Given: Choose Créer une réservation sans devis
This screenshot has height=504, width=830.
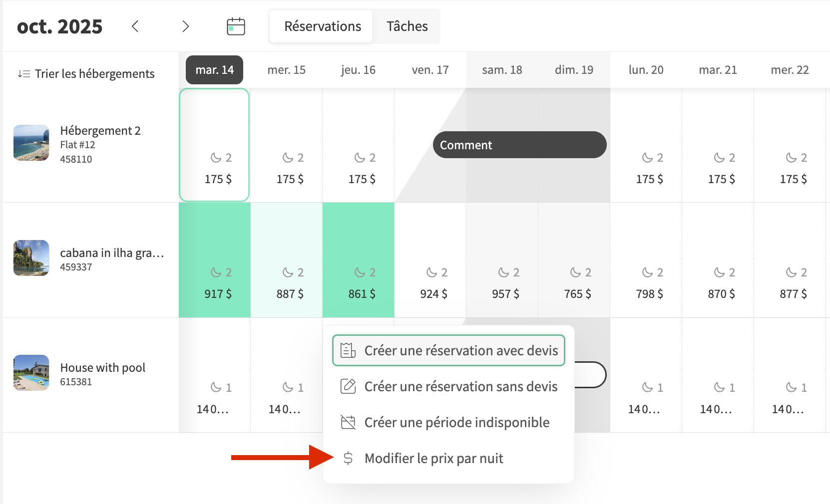Looking at the screenshot, I should click(460, 386).
